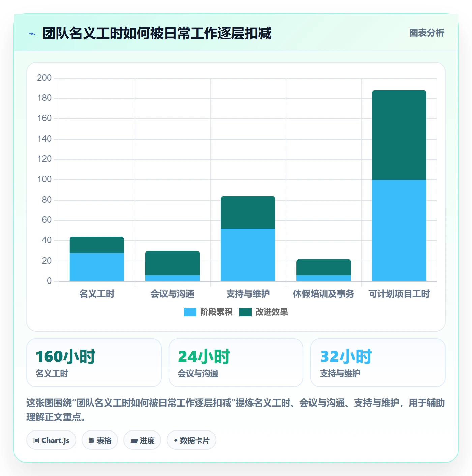Toggle the 改进效果 legend item
Image resolution: width=472 pixels, height=476 pixels.
263,312
